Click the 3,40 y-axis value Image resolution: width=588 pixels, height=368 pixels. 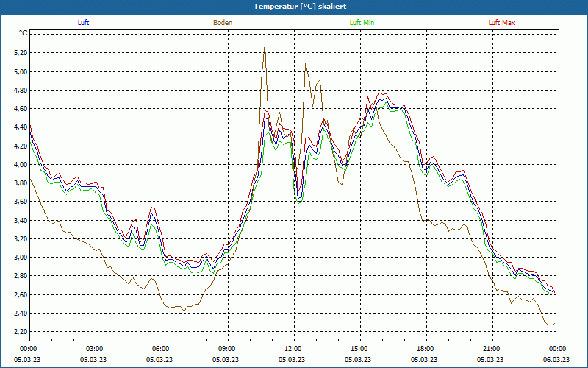pos(21,220)
